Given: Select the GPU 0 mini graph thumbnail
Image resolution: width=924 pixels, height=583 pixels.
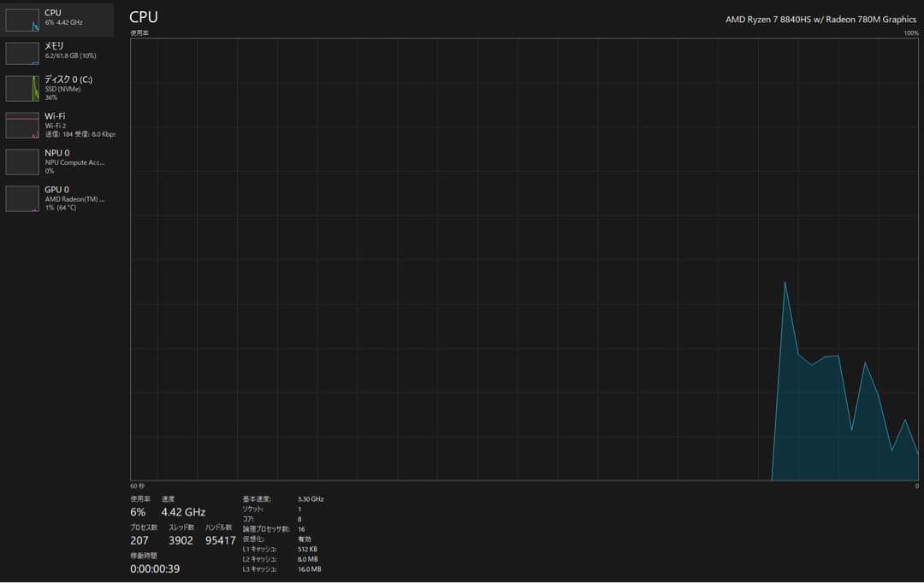Looking at the screenshot, I should click(x=22, y=198).
